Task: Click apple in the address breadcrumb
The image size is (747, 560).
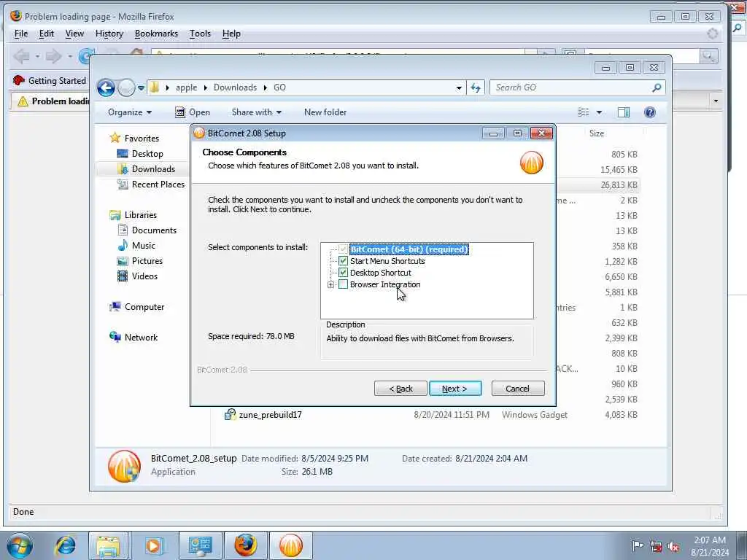Action: (186, 87)
